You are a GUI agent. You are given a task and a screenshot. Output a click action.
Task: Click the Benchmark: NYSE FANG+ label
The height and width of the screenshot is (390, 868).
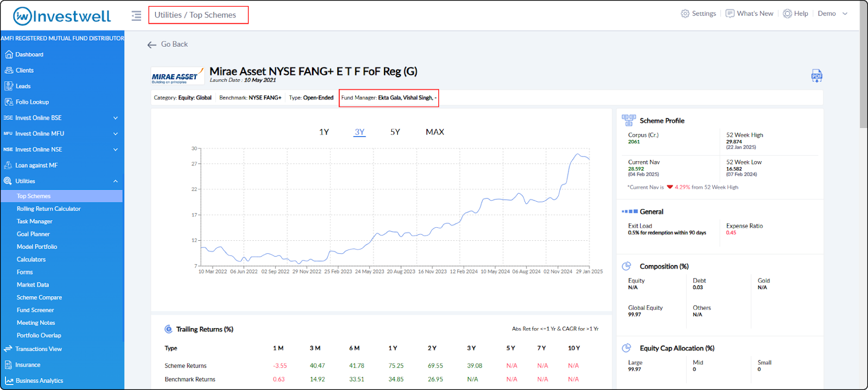250,98
